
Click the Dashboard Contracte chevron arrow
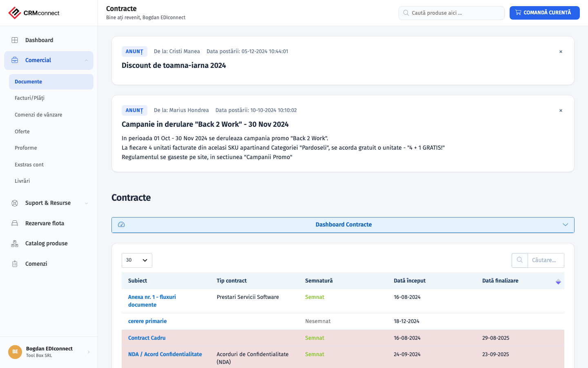pos(566,225)
